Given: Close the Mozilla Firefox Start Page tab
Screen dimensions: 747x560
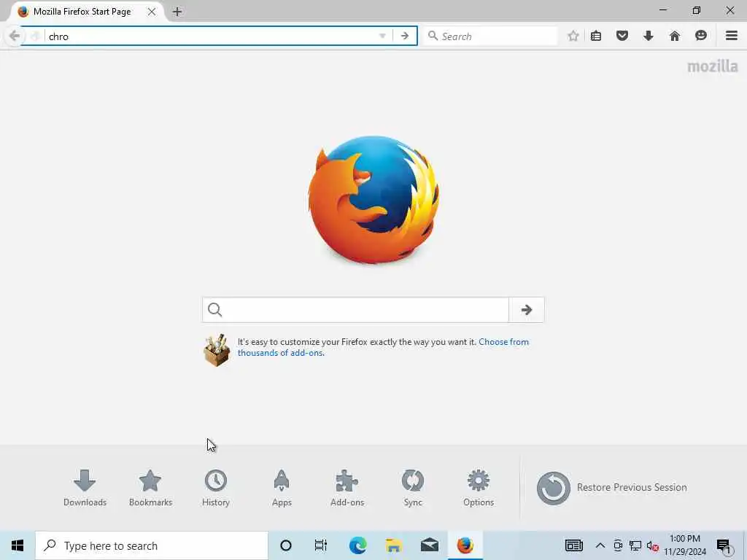Looking at the screenshot, I should (152, 12).
